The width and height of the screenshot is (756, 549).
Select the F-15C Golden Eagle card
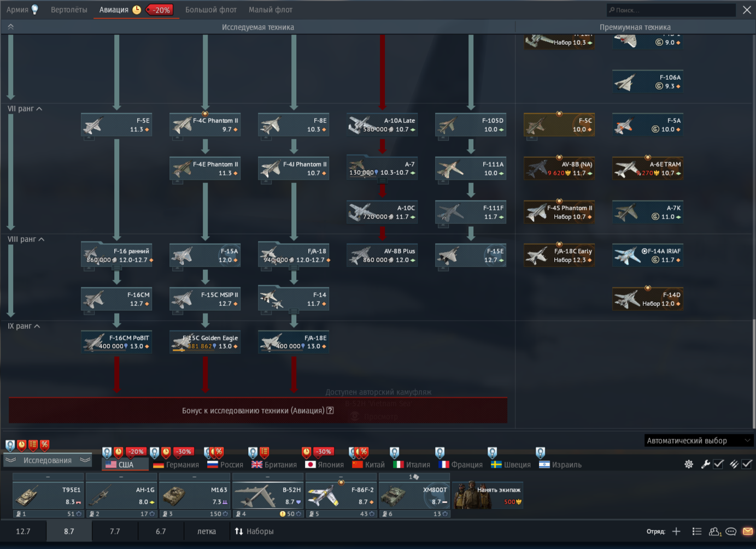[x=205, y=342]
